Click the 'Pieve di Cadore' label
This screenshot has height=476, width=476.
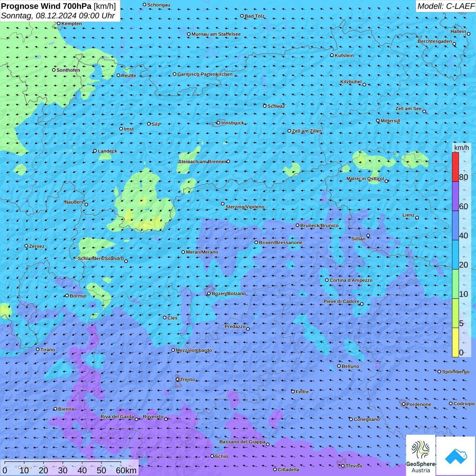click(341, 301)
